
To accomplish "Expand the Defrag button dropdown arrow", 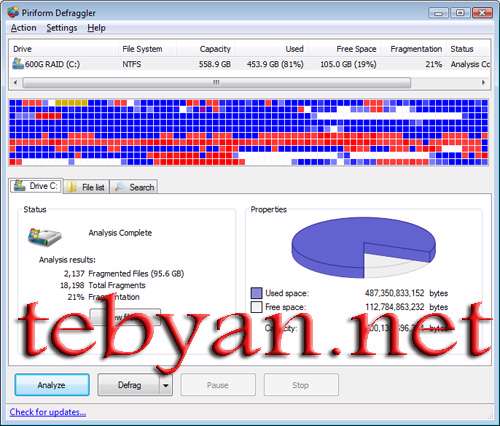I will click(x=166, y=385).
